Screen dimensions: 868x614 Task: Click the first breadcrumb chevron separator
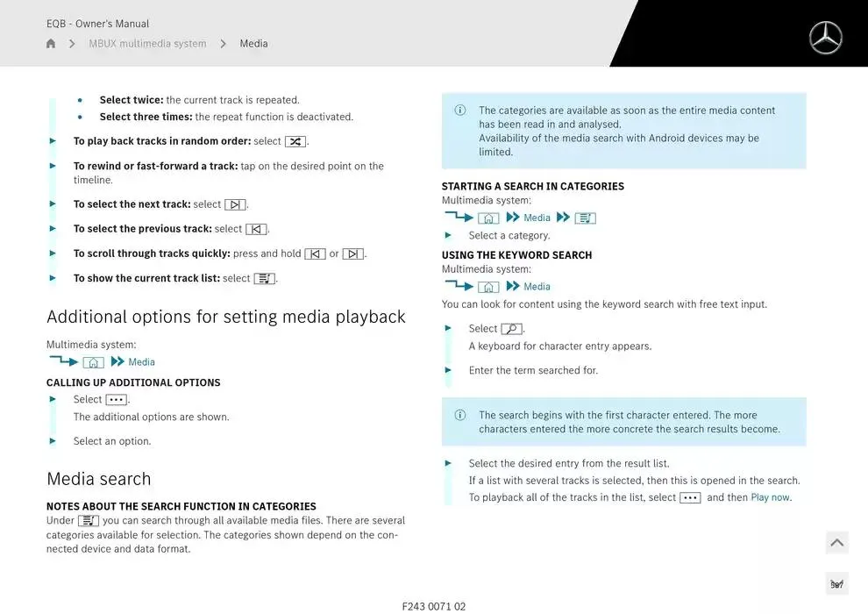click(72, 44)
